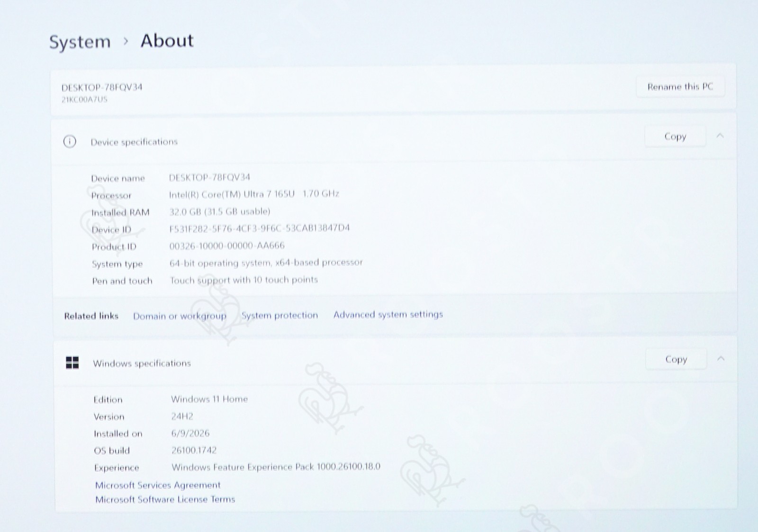Viewport: 758px width, 532px height.
Task: Select installed on date 6/9/2026
Action: [x=190, y=433]
